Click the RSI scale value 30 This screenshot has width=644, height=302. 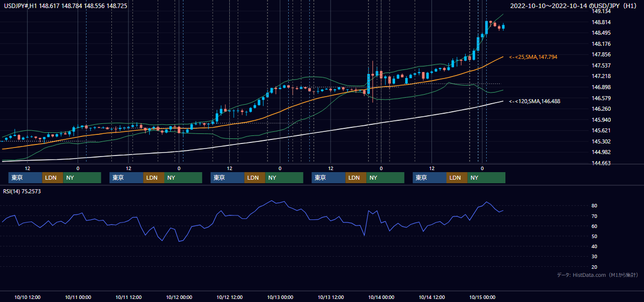click(x=595, y=256)
